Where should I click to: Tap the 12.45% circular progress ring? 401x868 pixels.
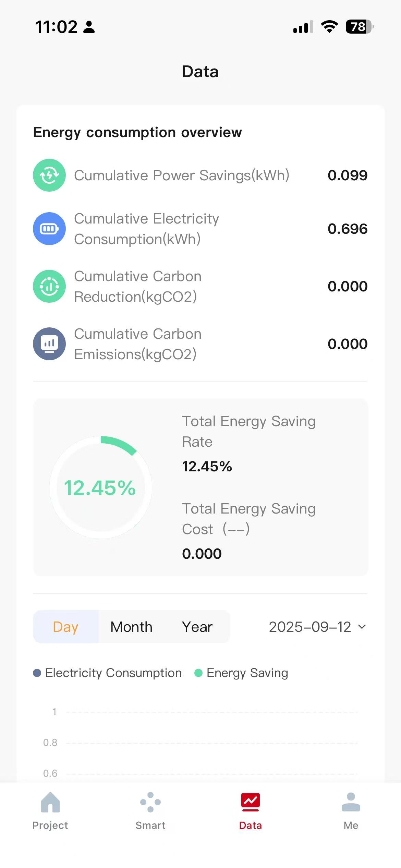tap(101, 487)
